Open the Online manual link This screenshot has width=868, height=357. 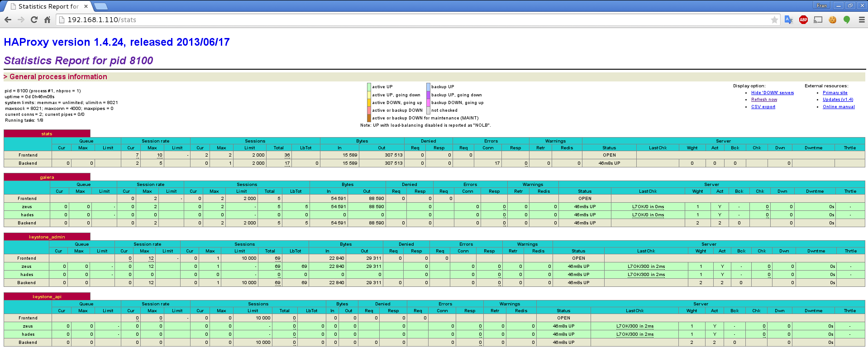(x=839, y=107)
